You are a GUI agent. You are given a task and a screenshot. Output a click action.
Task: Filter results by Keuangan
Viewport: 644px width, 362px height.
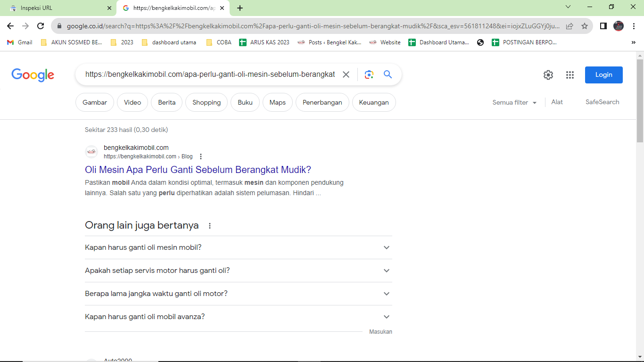click(374, 102)
